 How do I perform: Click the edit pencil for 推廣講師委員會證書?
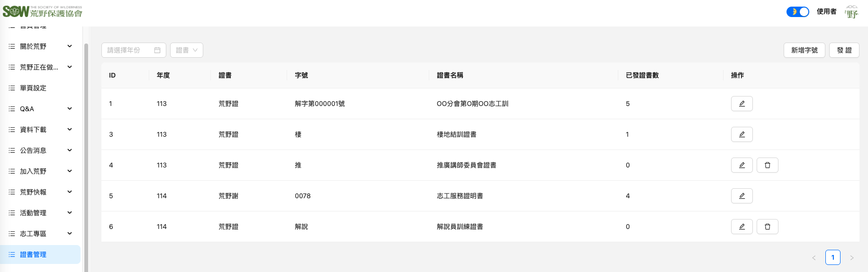point(741,165)
